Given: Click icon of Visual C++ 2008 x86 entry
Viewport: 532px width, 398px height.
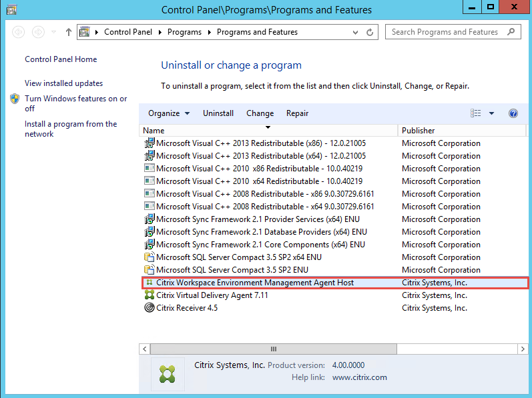Looking at the screenshot, I should pyautogui.click(x=150, y=194).
